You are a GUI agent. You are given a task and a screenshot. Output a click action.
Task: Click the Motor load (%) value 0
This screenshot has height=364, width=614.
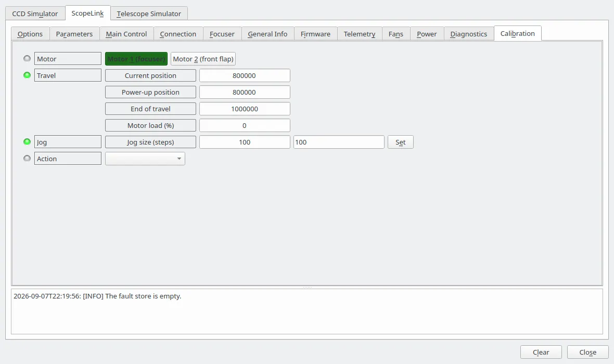tap(245, 125)
